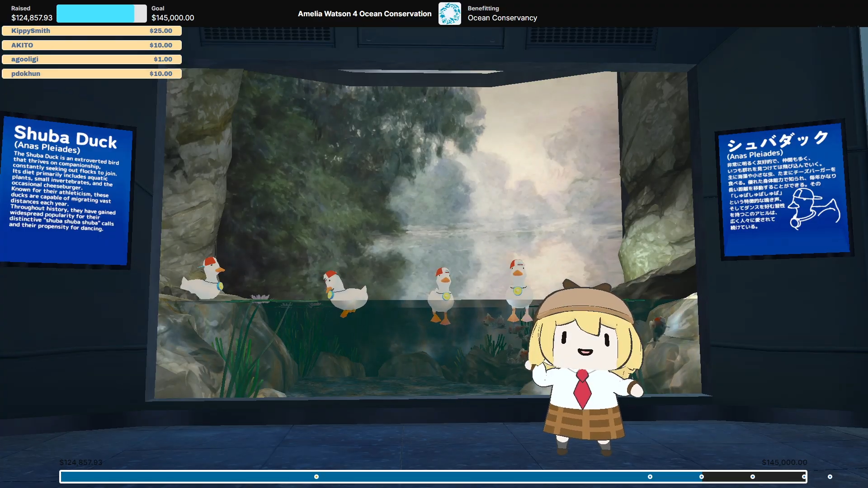
Task: Click the $145,000.00 label above bottom bar
Action: point(784,462)
